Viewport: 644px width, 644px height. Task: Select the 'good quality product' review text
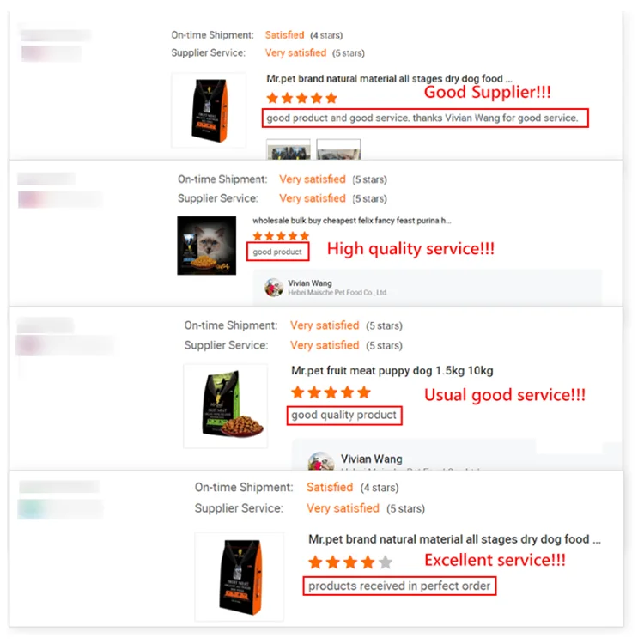(344, 416)
